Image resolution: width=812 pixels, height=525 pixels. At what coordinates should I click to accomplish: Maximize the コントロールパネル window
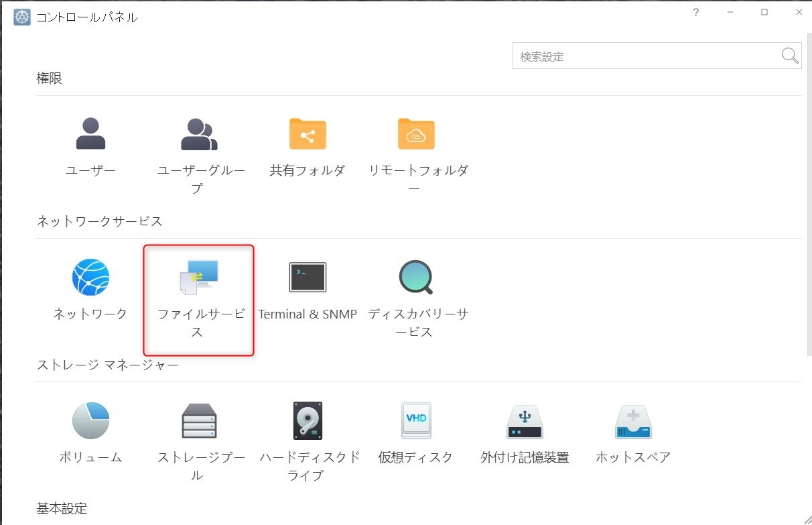[x=764, y=13]
